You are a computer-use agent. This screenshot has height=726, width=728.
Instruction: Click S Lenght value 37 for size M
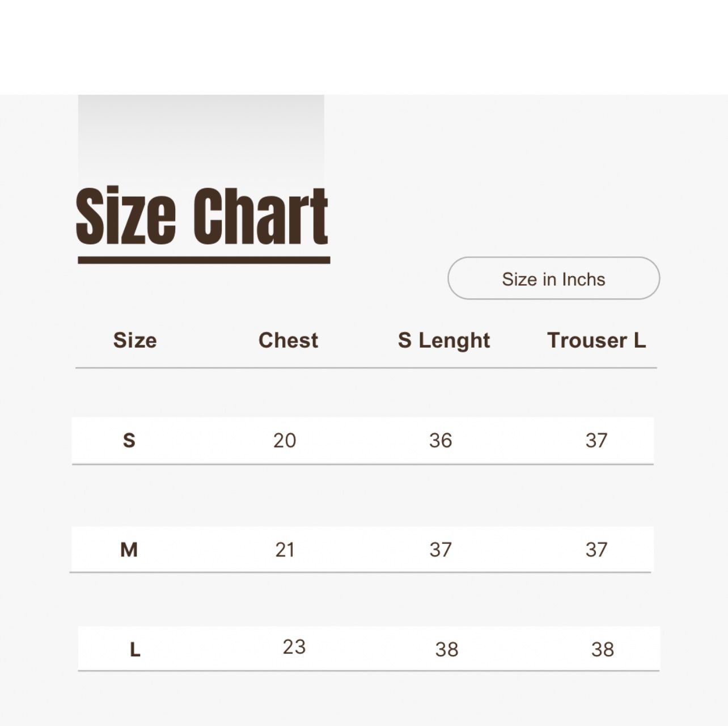pyautogui.click(x=441, y=550)
